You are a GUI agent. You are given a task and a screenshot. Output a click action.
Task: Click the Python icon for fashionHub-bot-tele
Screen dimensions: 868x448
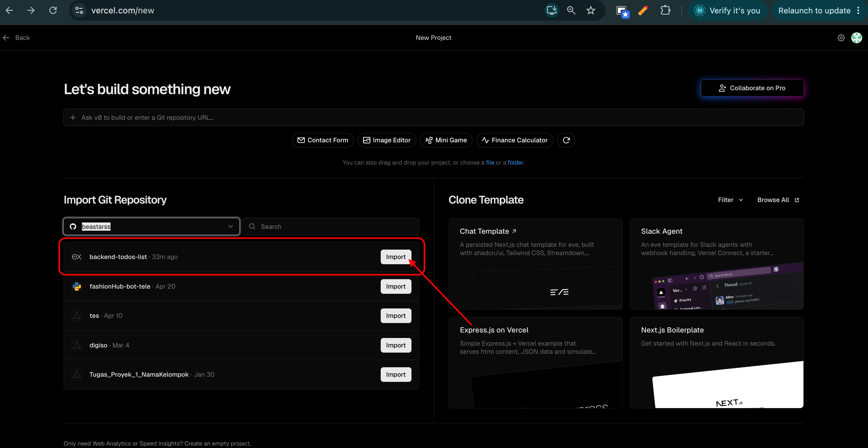pyautogui.click(x=77, y=286)
